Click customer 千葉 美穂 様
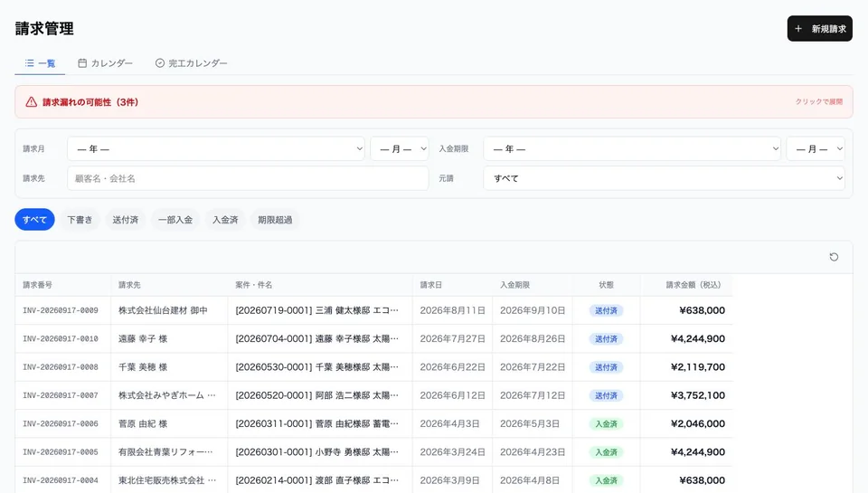 coord(143,366)
